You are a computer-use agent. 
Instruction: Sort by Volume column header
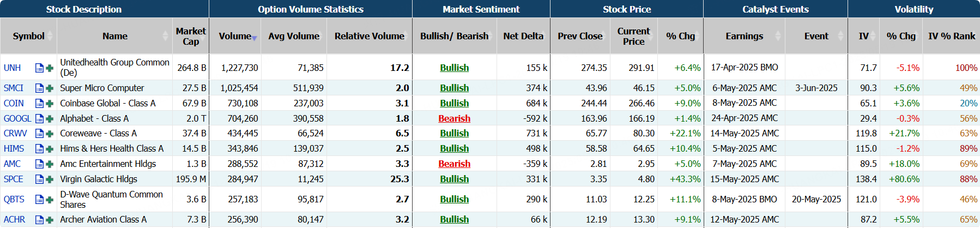[235, 36]
